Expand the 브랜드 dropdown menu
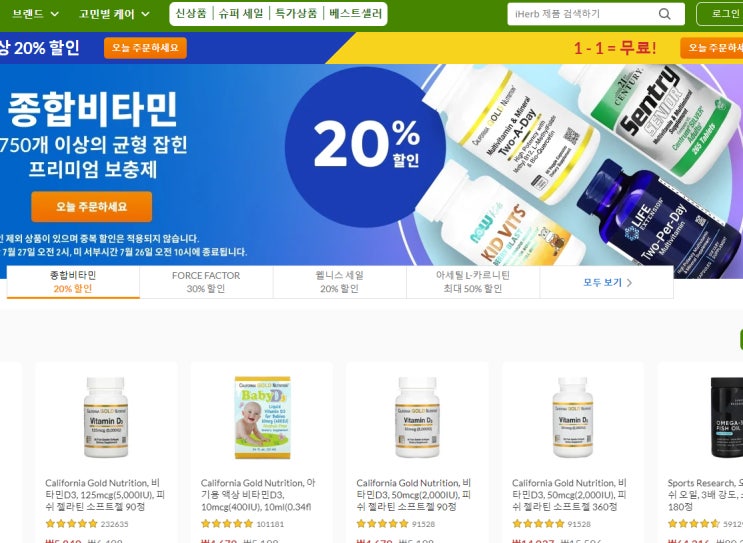This screenshot has height=543, width=743. 36,14
